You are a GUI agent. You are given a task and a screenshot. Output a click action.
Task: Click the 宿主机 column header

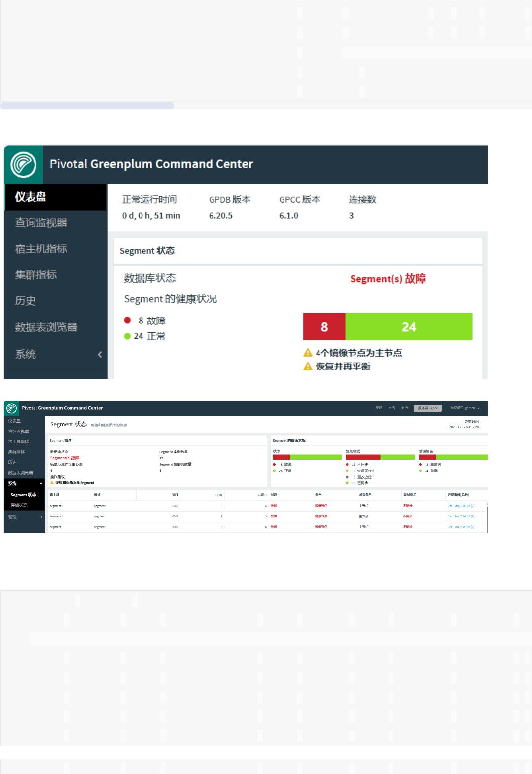click(54, 495)
